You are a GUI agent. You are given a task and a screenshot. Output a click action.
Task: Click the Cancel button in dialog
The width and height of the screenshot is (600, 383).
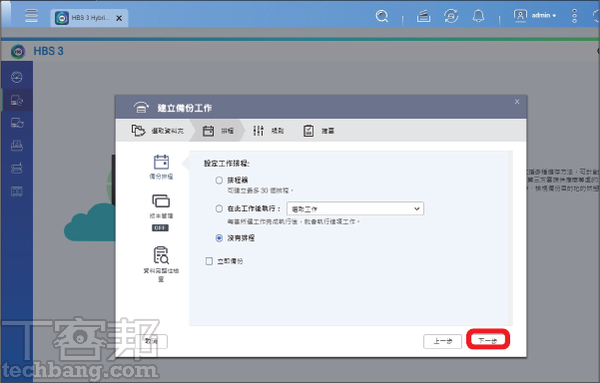(152, 341)
